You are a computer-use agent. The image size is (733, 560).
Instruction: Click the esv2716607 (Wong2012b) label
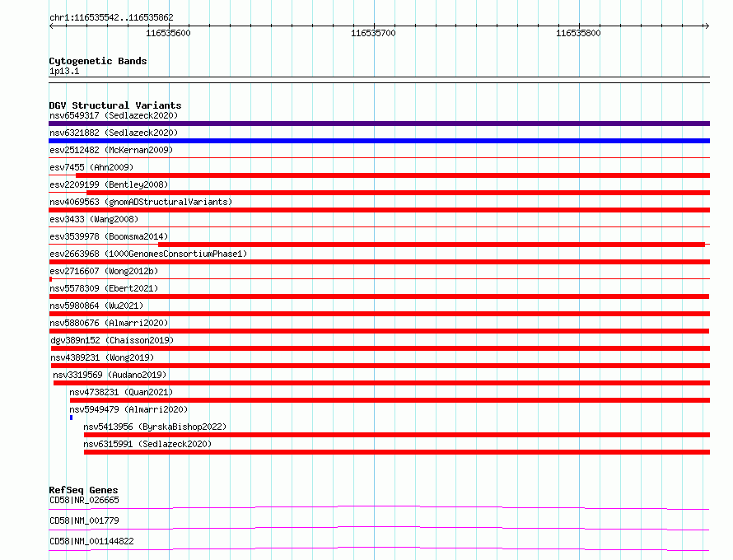click(x=104, y=271)
